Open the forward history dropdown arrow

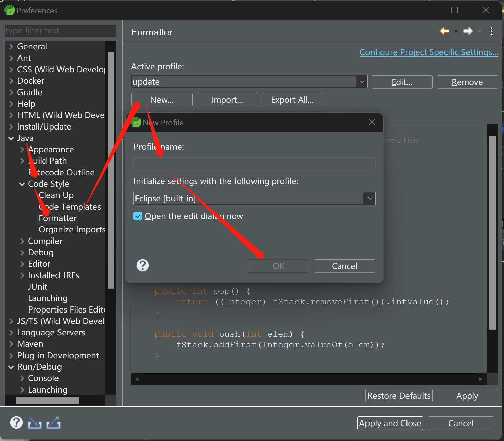click(479, 31)
